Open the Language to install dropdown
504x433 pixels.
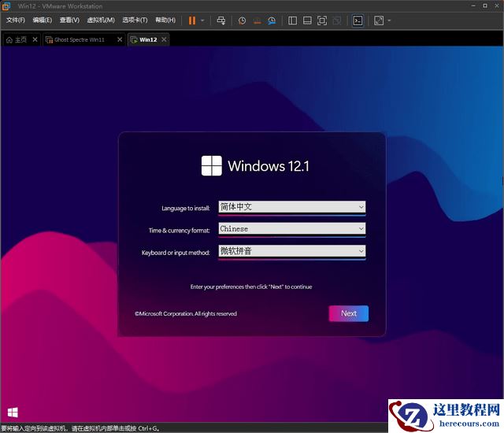(x=292, y=207)
